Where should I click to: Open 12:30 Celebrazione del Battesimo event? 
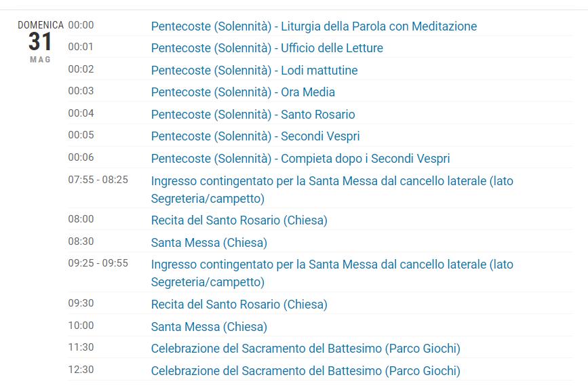click(306, 371)
